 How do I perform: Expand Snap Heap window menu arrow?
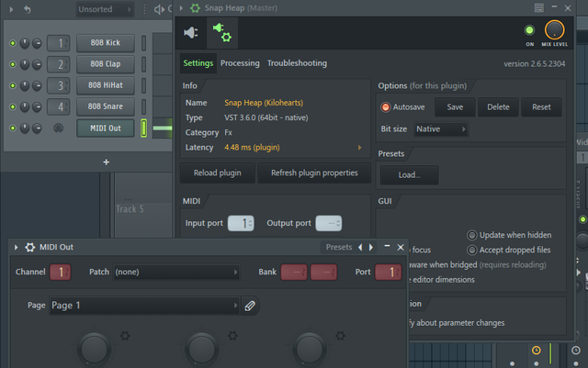tap(181, 8)
